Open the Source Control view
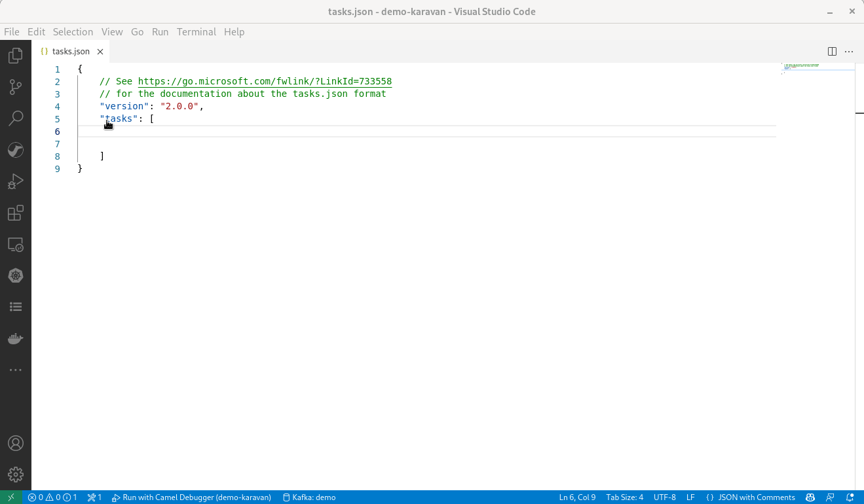The image size is (864, 504). 16,87
